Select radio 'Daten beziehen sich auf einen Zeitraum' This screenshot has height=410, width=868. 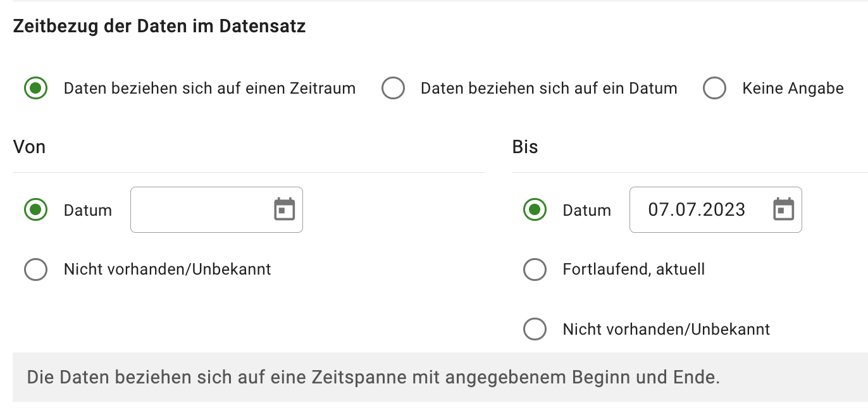click(35, 88)
